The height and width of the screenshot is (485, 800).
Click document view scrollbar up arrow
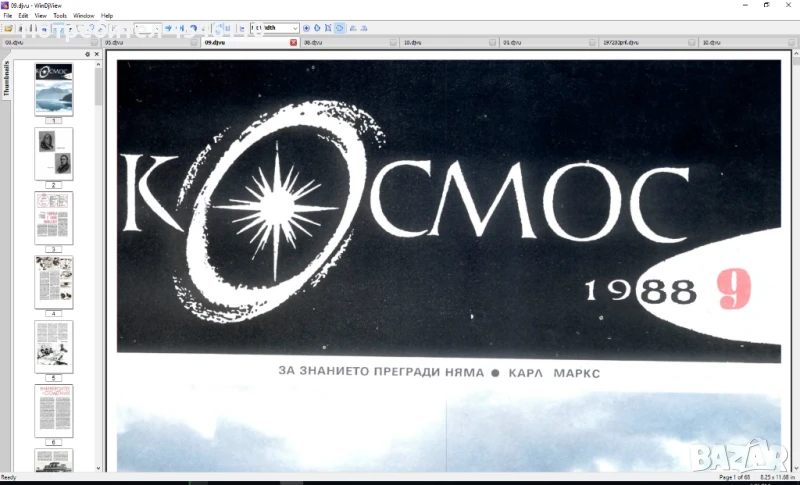tap(796, 54)
